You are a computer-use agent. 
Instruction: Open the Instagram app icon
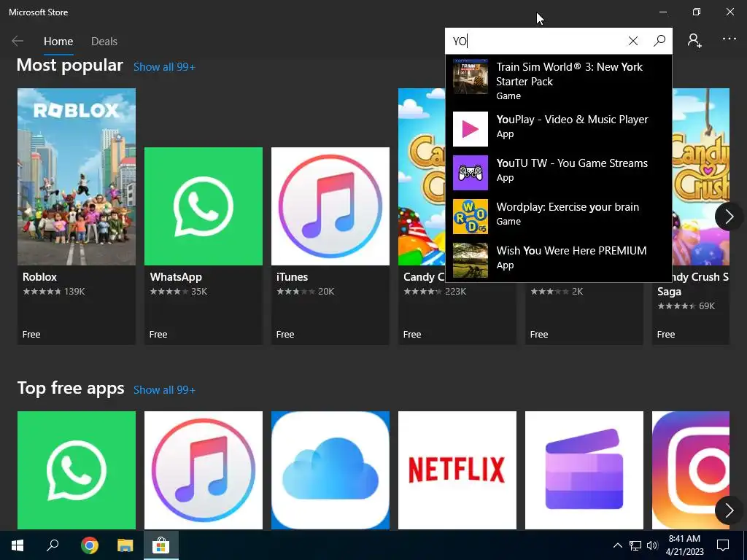click(691, 470)
